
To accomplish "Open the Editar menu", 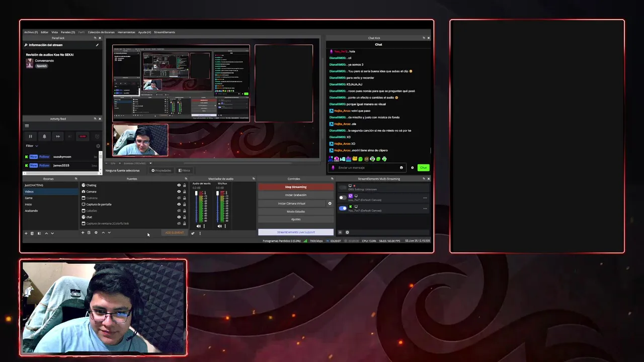I will click(x=45, y=32).
